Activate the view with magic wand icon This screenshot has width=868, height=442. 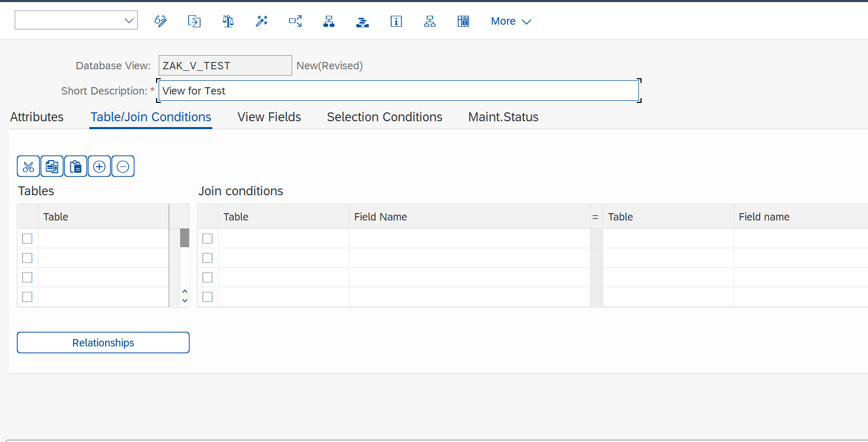[x=262, y=21]
